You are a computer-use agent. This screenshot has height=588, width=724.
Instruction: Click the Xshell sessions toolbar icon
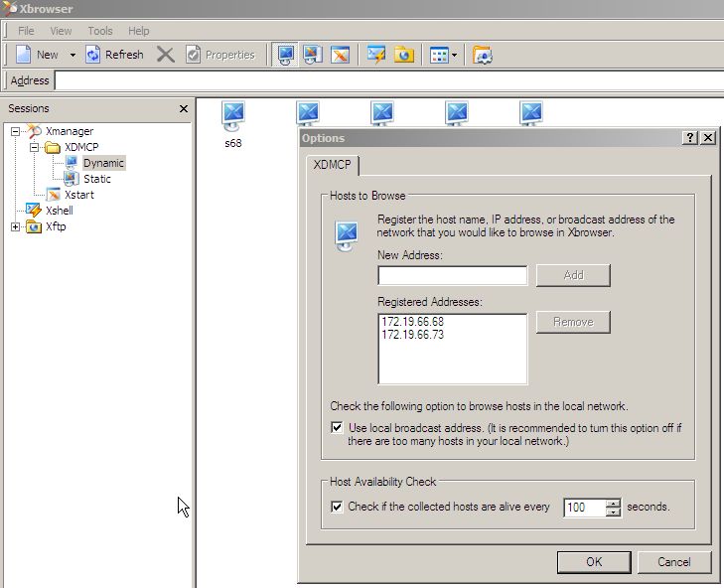tap(376, 55)
